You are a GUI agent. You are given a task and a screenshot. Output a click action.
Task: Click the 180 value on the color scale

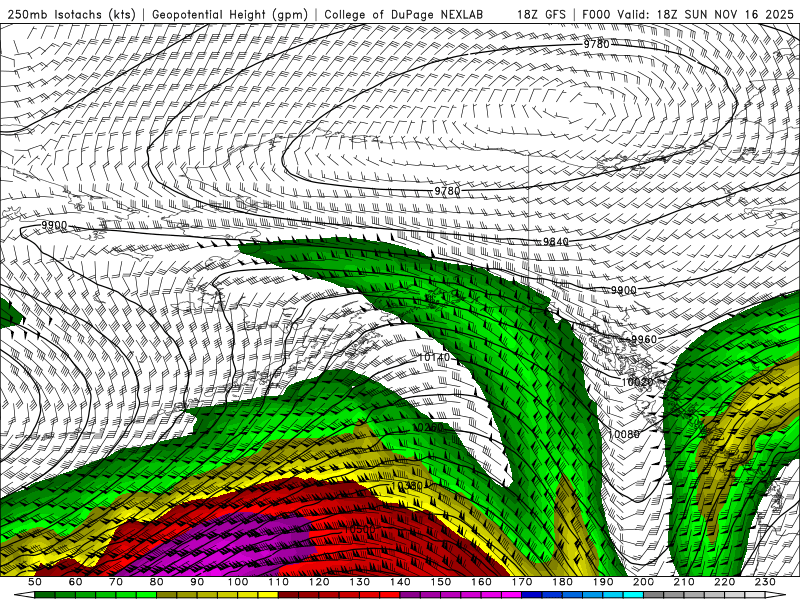pos(562,582)
